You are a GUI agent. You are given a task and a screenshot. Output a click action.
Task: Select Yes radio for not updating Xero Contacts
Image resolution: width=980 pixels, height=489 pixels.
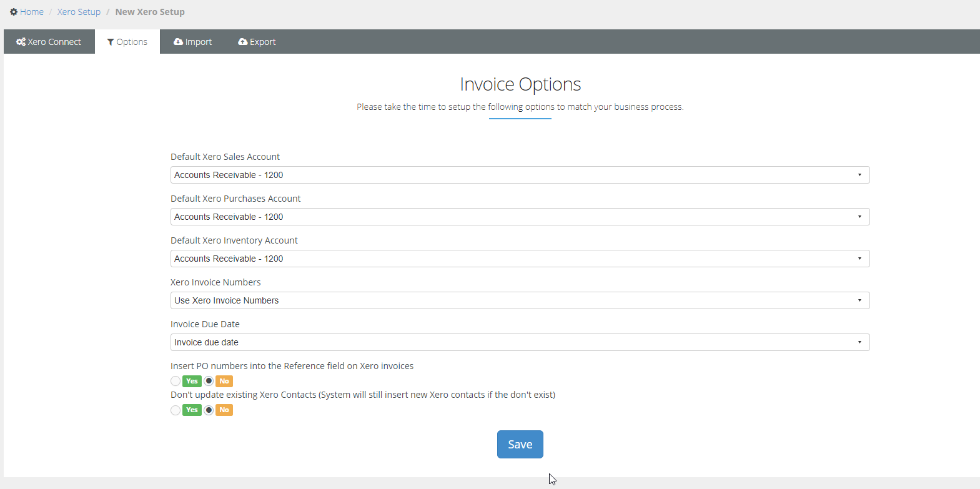176,410
